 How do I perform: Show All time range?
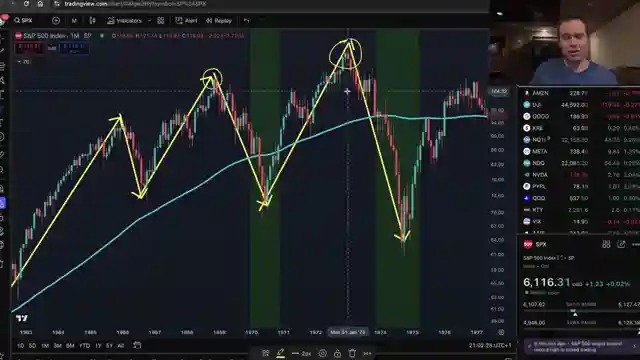click(121, 346)
